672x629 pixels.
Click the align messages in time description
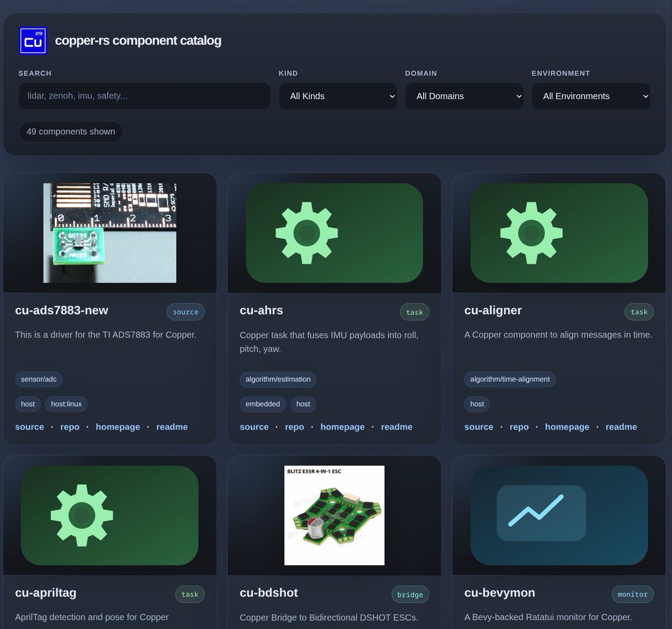[x=558, y=335]
